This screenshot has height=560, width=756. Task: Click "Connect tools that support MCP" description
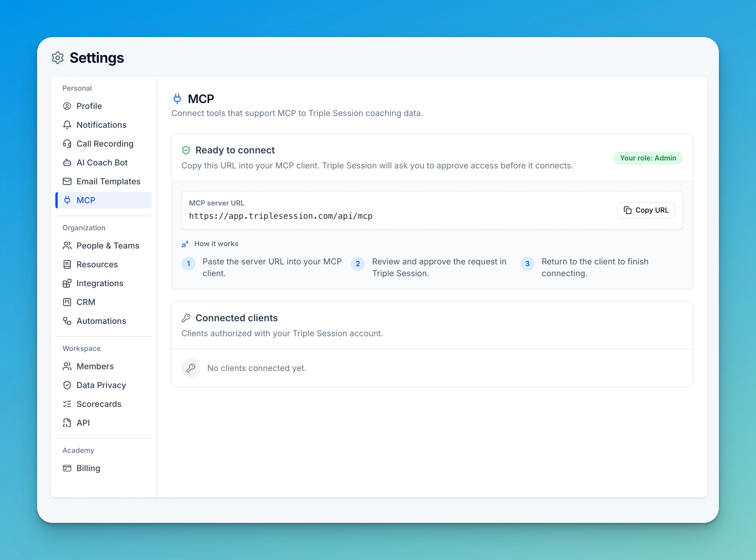point(297,113)
